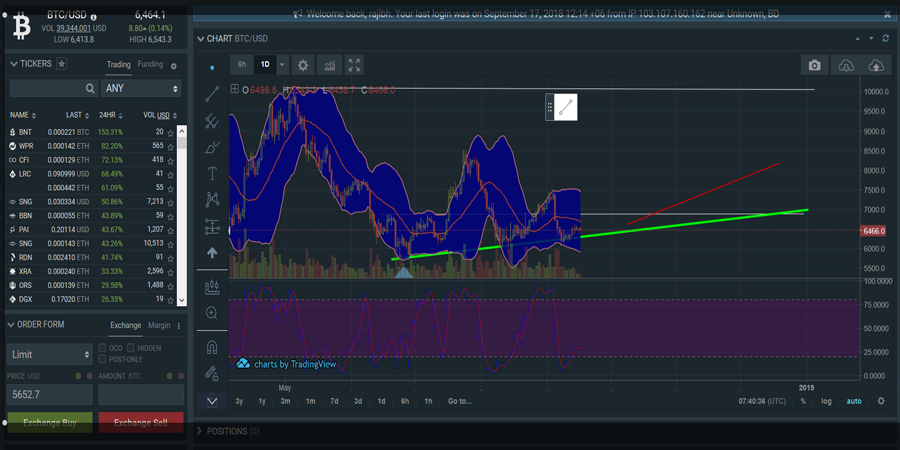Open the chart interval dropdown arrow
The image size is (900, 450).
pyautogui.click(x=282, y=65)
